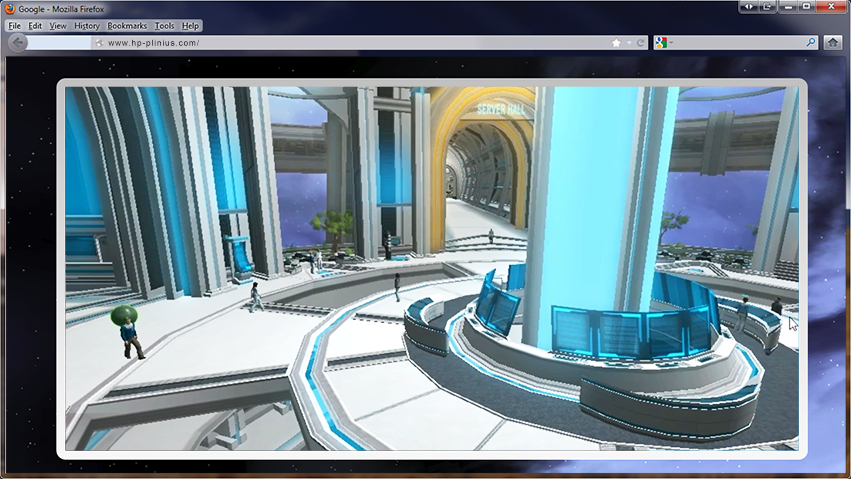The height and width of the screenshot is (479, 851).
Task: Click the site identity icon beside the URL
Action: pos(99,43)
